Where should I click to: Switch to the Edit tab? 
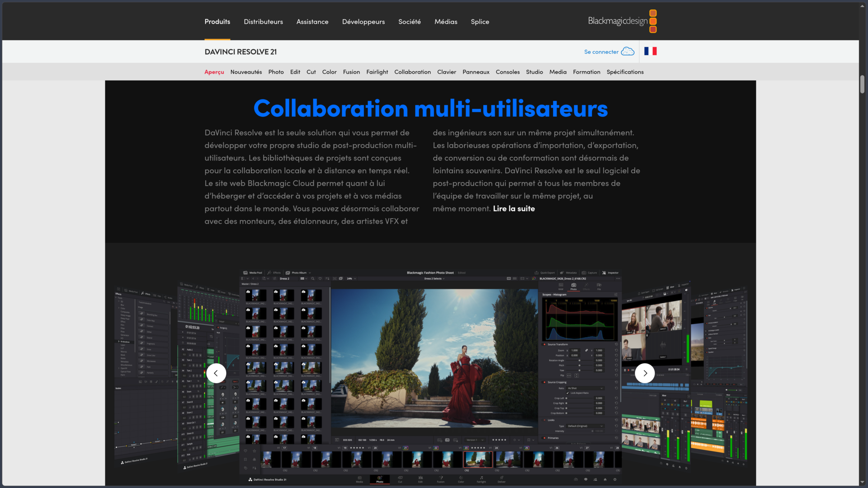click(295, 72)
